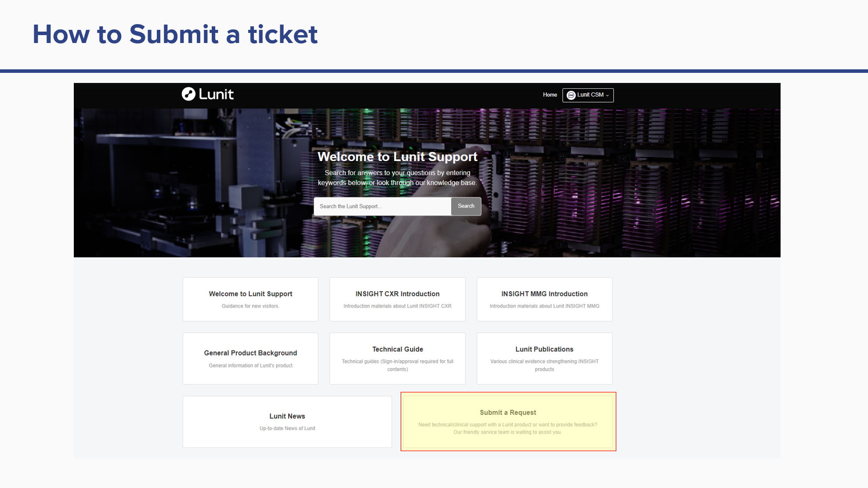Click 'Introduction materials about Lunit INSIGHT CXR' text
868x488 pixels.
pyautogui.click(x=398, y=306)
